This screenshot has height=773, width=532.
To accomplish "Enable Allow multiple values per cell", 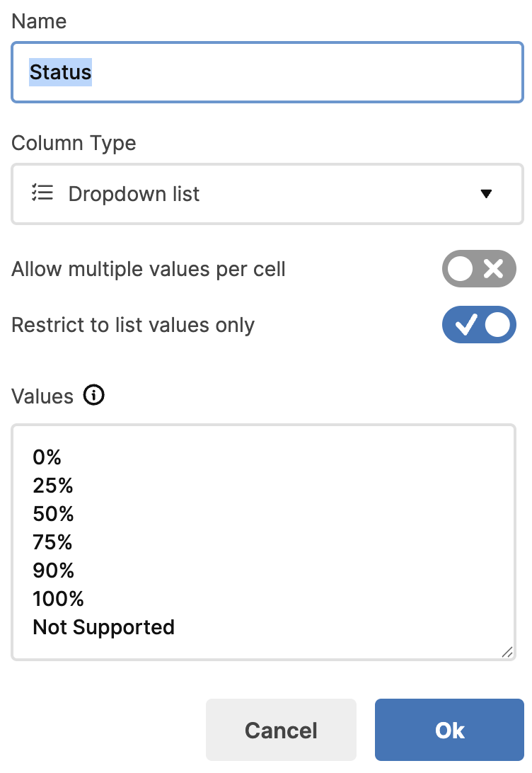I will tap(479, 269).
